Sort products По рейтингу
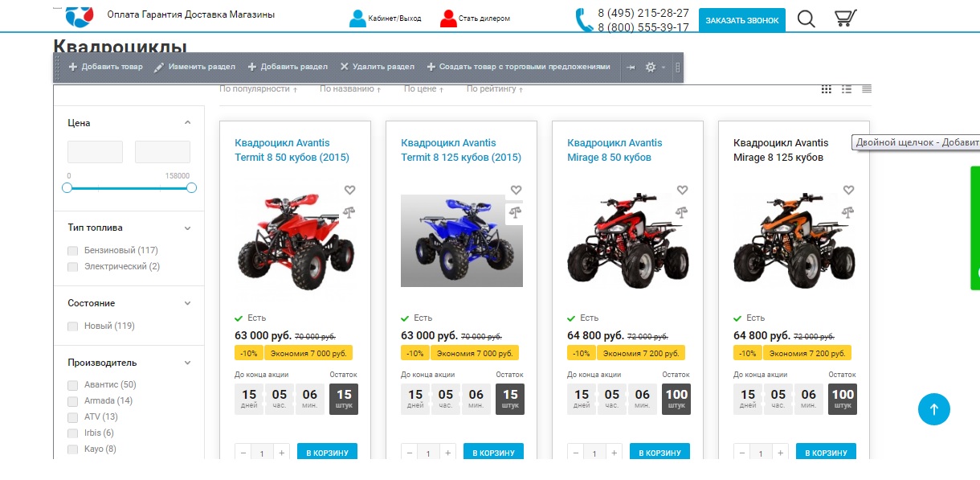This screenshot has height=480, width=980. pyautogui.click(x=496, y=89)
